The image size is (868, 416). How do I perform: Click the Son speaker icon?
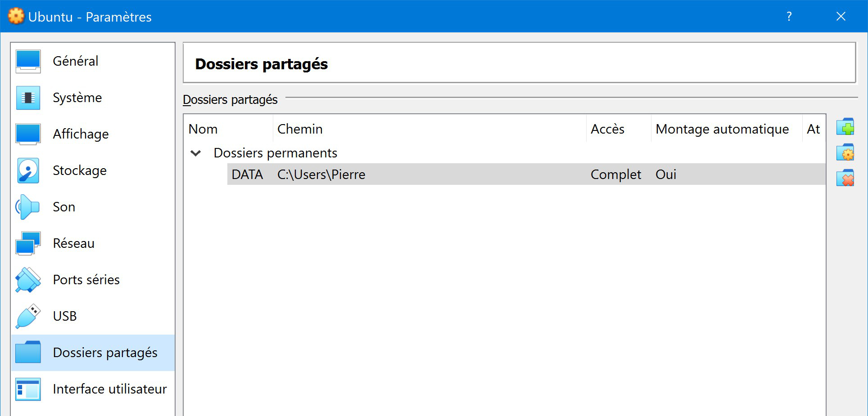(x=27, y=207)
